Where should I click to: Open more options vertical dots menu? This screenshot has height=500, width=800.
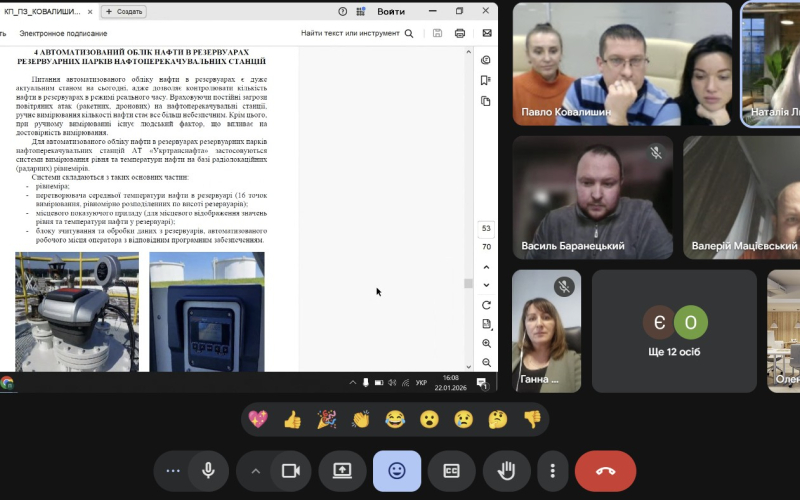coord(553,470)
